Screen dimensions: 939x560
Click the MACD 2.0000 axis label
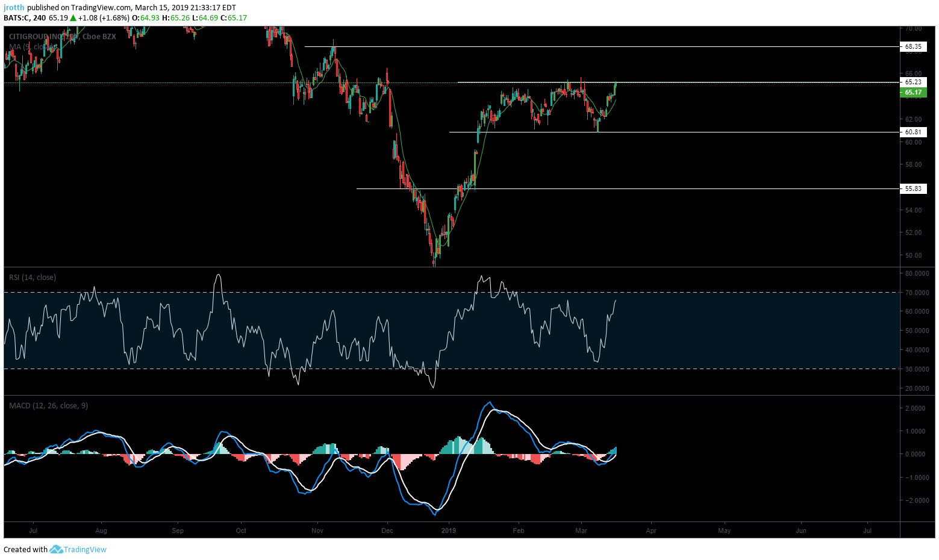(x=915, y=408)
